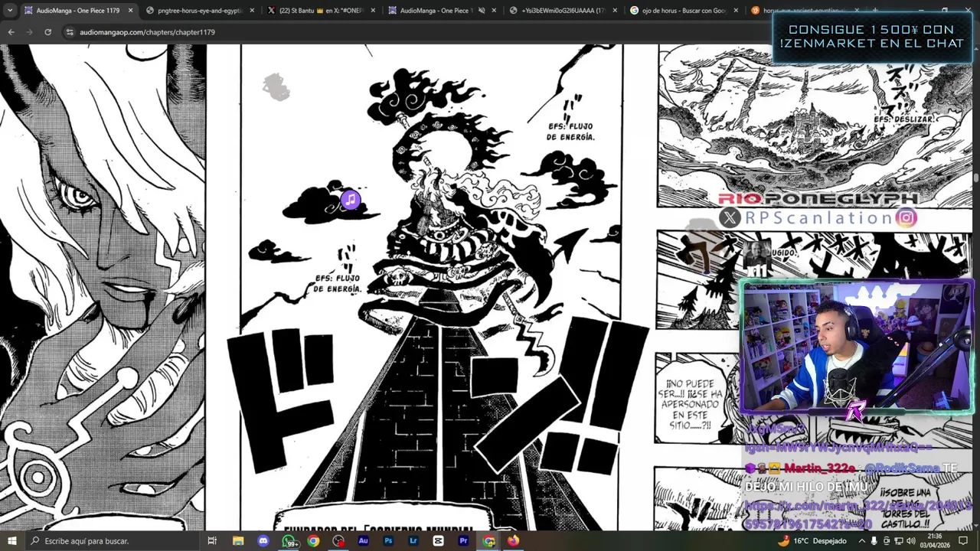This screenshot has height=551, width=980.
Task: Close the ojo de horus Google tab
Action: [x=736, y=11]
